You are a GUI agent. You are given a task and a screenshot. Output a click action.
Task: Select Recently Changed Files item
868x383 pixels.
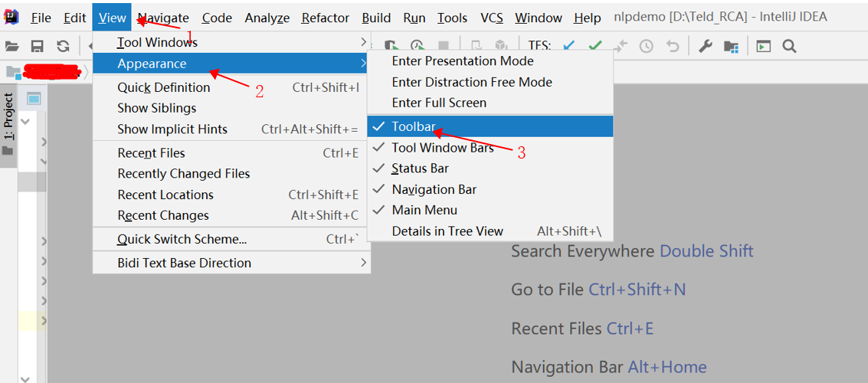pyautogui.click(x=231, y=174)
